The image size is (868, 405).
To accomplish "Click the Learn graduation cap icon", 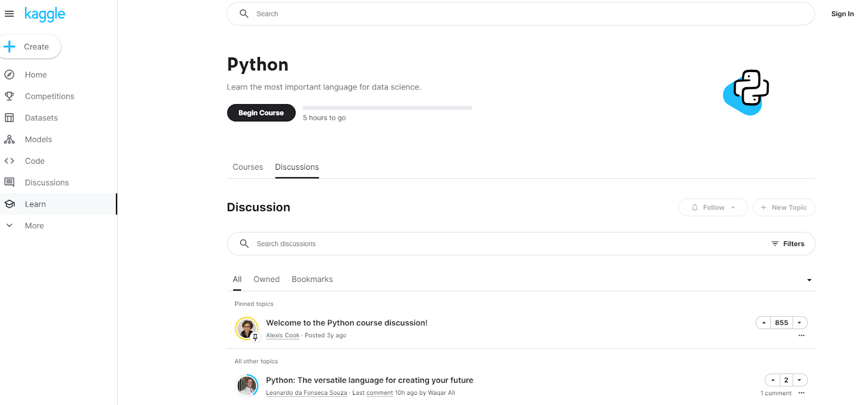I will 9,204.
